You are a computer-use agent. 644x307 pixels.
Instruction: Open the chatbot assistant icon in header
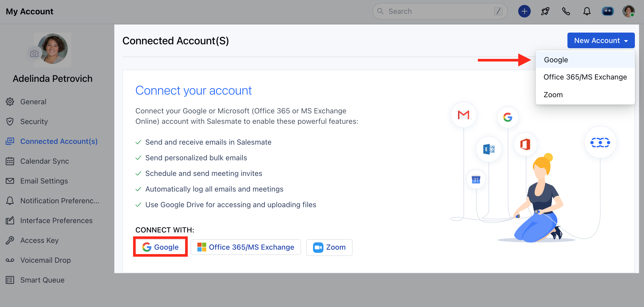click(608, 11)
